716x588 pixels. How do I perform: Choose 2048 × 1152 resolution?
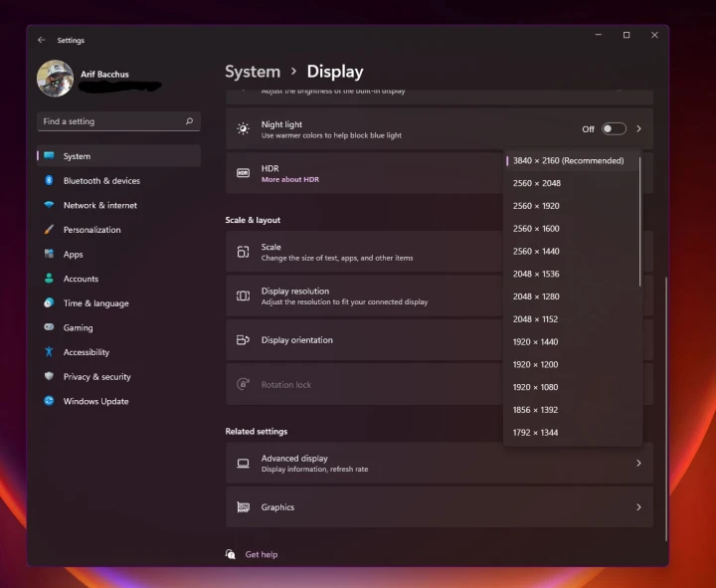(572, 319)
